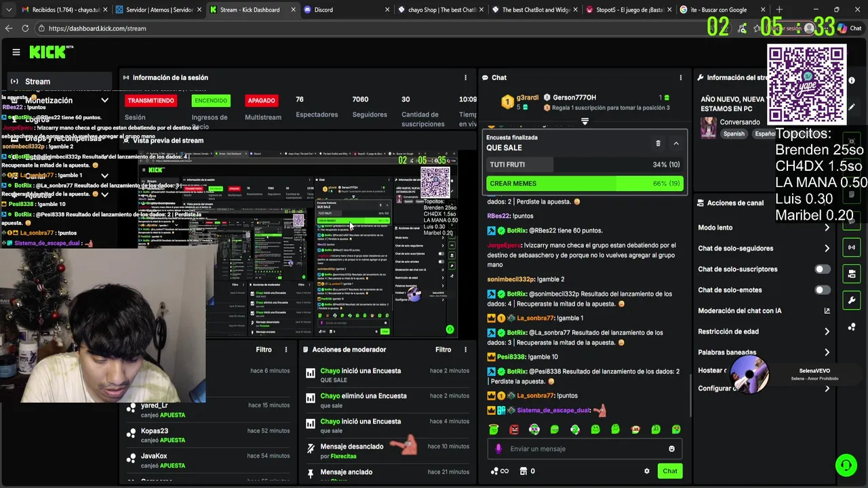Open the green support headset button

coord(846,465)
